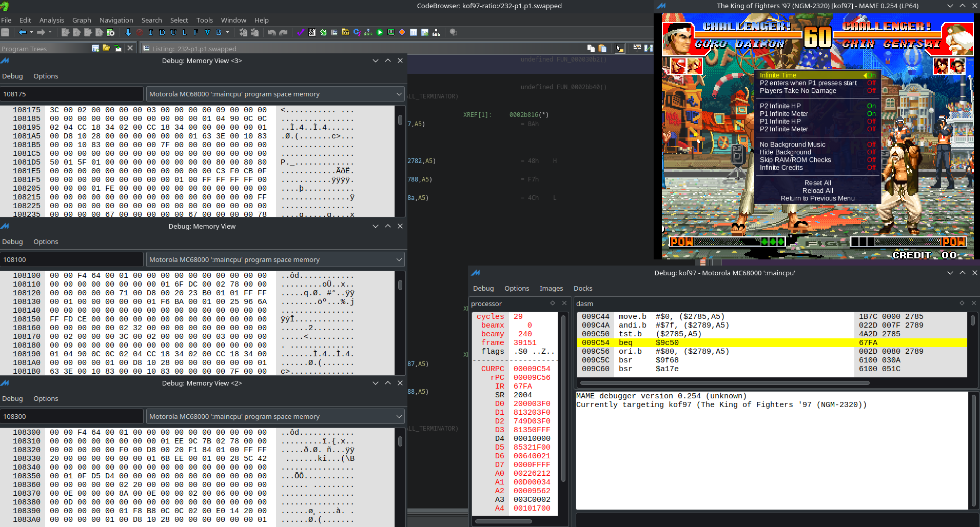This screenshot has width=980, height=527.
Task: Open memory space dropdown in Memory View <2>
Action: click(276, 416)
